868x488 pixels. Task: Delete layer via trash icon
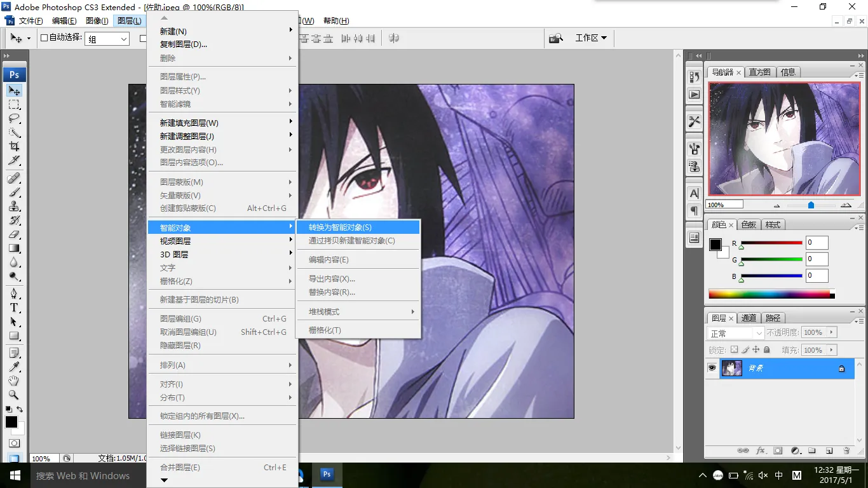click(846, 451)
